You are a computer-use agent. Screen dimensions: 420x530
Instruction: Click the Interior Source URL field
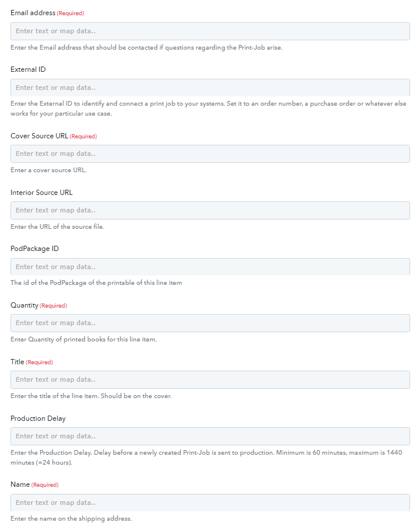click(x=210, y=210)
